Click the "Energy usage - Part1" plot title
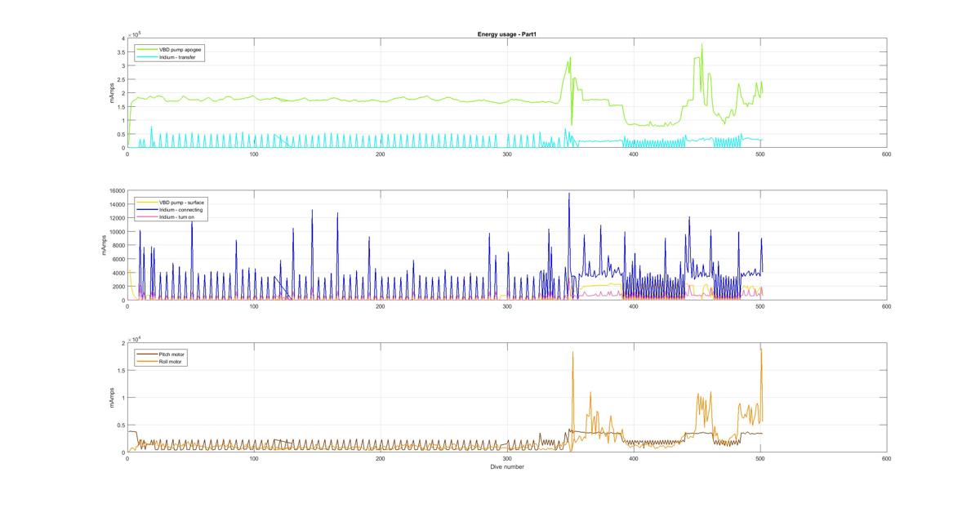The width and height of the screenshot is (980, 508). click(506, 34)
